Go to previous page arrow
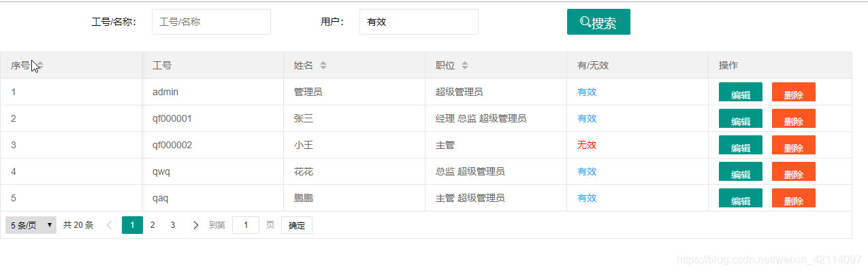The width and height of the screenshot is (868, 272). [x=109, y=225]
